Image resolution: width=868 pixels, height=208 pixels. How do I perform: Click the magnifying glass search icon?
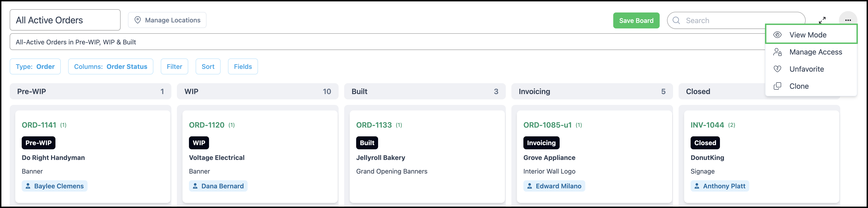pos(676,20)
